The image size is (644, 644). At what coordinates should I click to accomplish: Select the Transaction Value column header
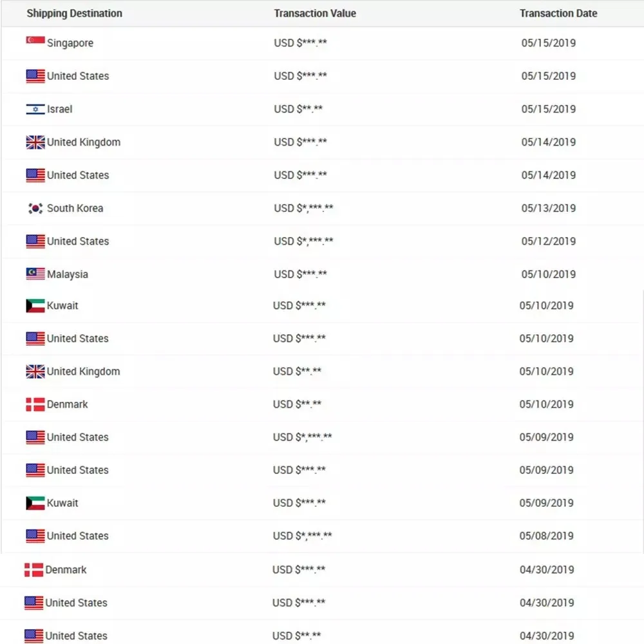point(315,13)
